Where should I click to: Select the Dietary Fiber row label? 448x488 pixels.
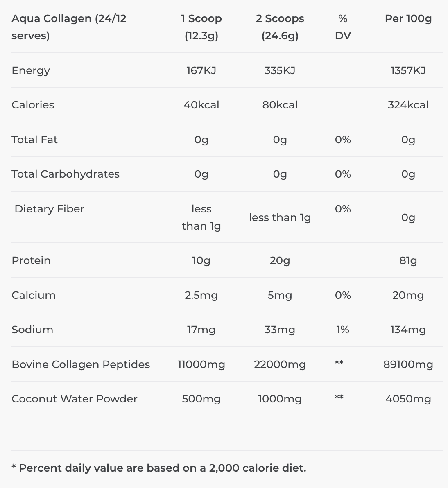49,209
